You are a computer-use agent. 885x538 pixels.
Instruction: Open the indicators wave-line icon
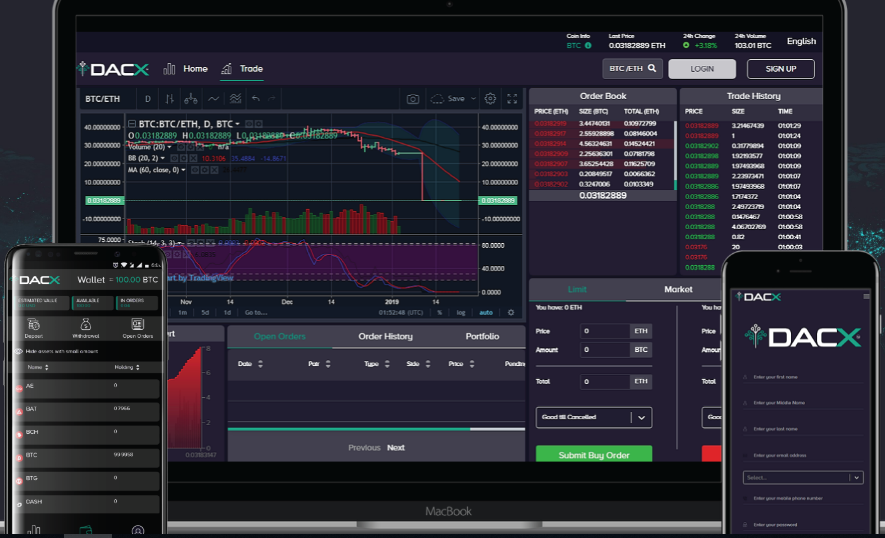(213, 99)
